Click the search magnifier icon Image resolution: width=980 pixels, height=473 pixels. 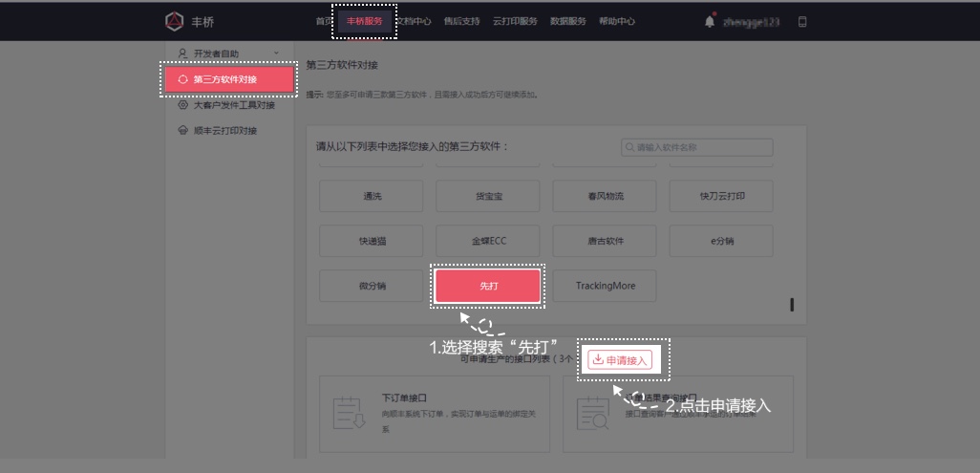point(630,148)
